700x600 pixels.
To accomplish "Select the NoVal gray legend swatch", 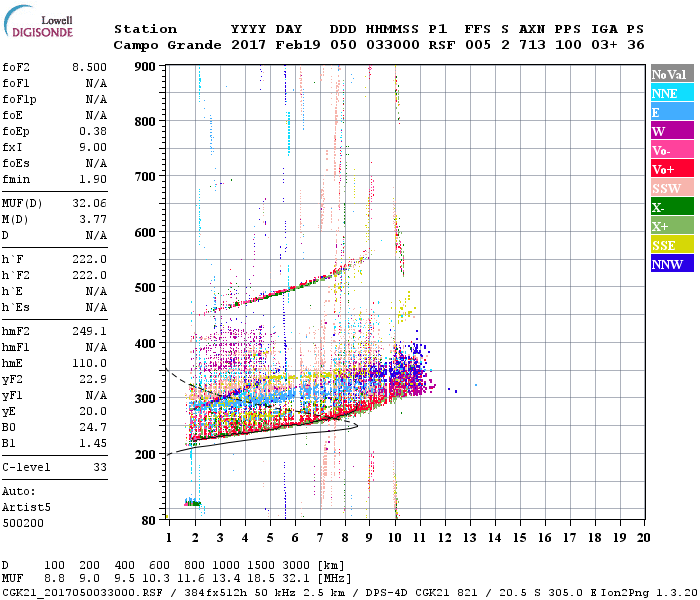I will [x=672, y=74].
